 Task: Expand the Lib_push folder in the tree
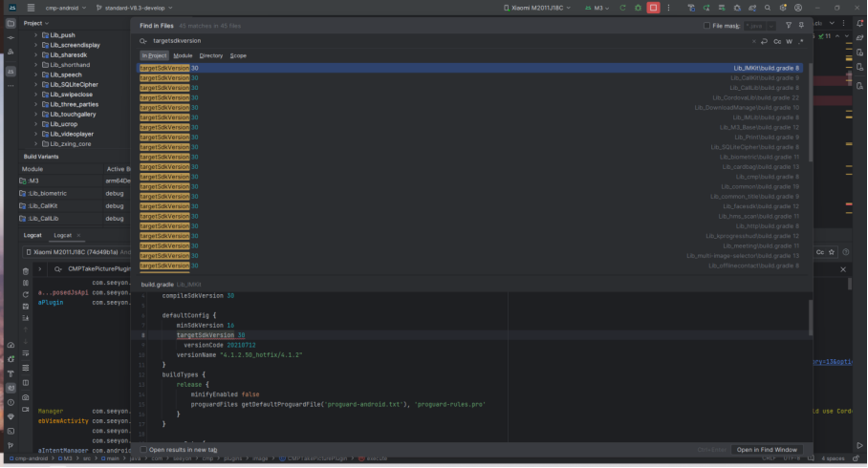pos(35,34)
